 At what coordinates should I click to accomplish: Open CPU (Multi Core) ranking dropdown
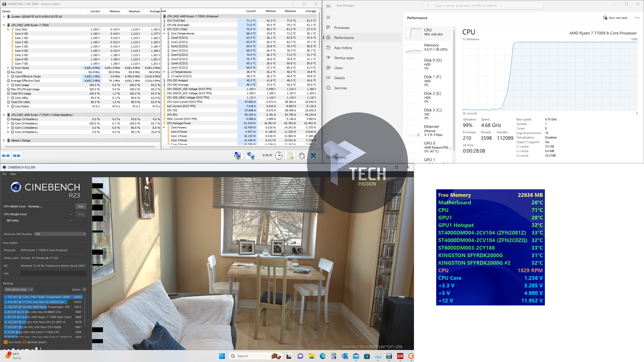pos(19,290)
